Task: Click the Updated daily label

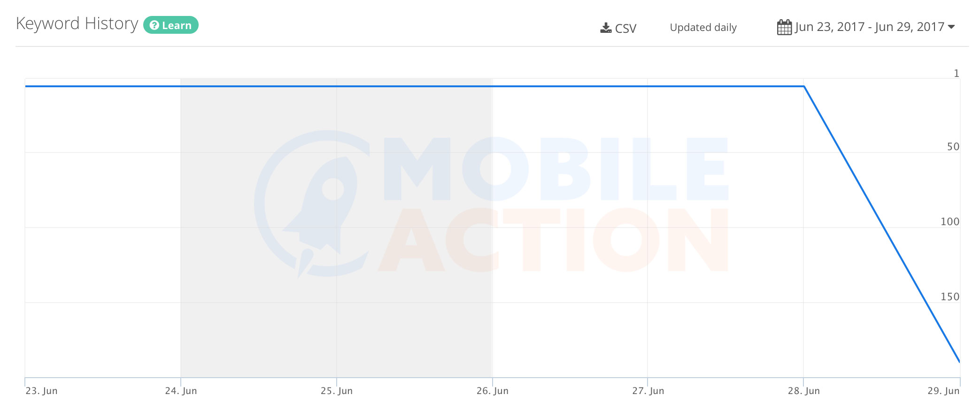Action: [703, 28]
